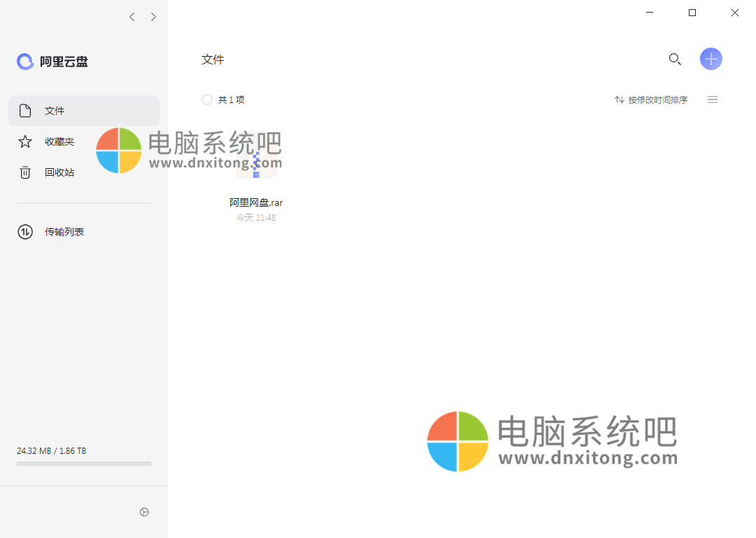This screenshot has width=756, height=538.
Task: Click the storage usage progress bar
Action: click(83, 463)
